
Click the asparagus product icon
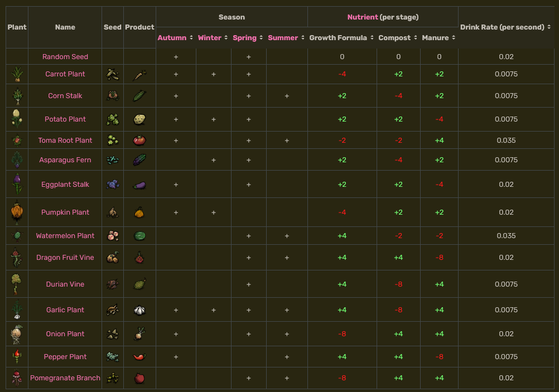(x=139, y=160)
